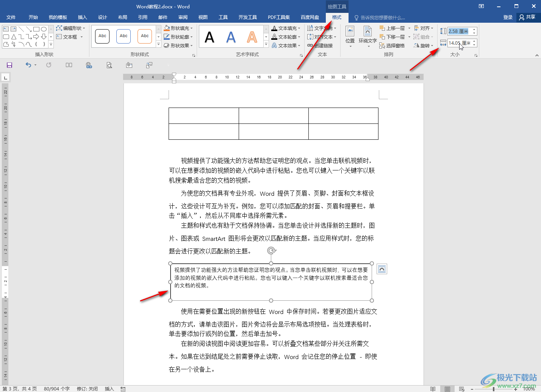The height and width of the screenshot is (392, 541).
Task: Select the right arrow shape in the shapes gallery
Action: (36, 37)
